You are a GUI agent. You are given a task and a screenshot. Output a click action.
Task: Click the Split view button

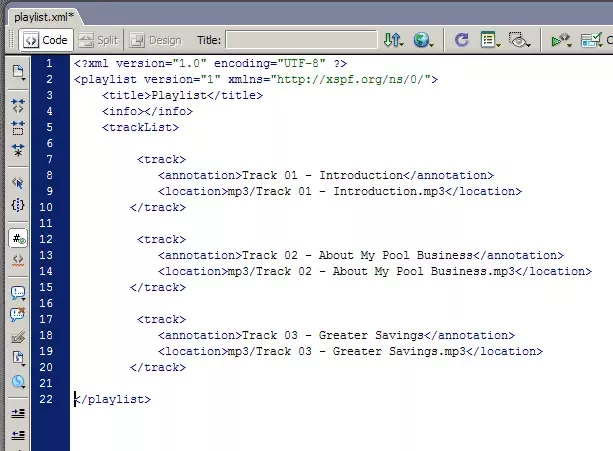98,40
